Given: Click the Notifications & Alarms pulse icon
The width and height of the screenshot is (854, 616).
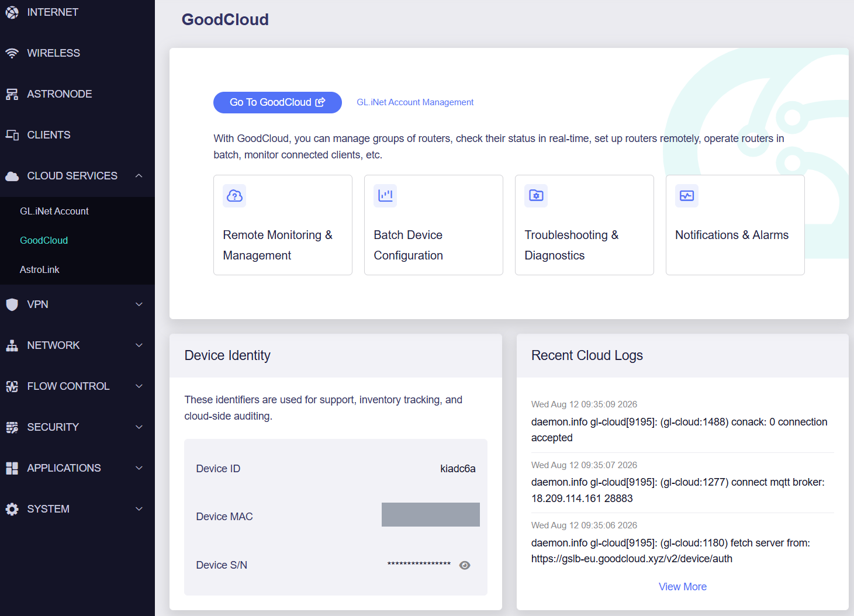Looking at the screenshot, I should coord(687,196).
